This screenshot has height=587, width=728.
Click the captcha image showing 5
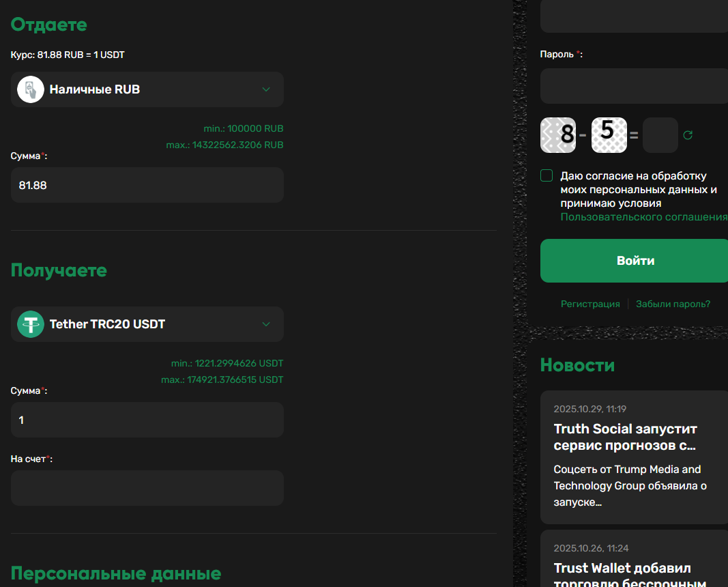(609, 135)
